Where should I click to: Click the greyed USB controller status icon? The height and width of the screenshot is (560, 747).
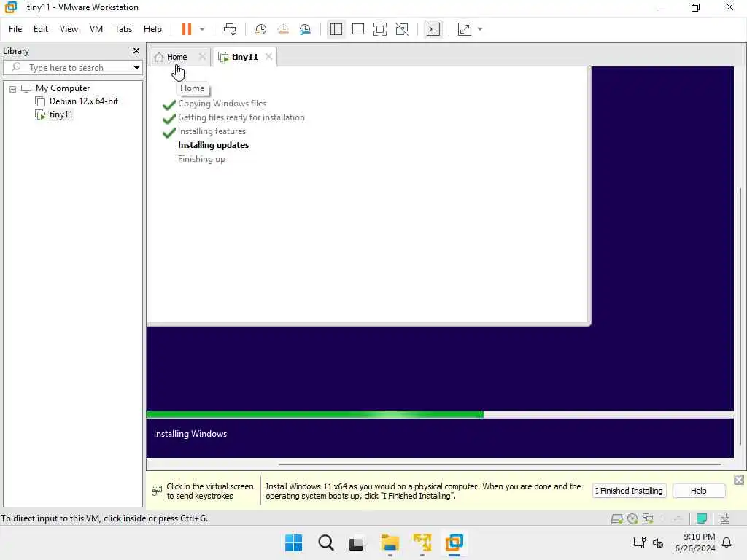click(x=662, y=518)
